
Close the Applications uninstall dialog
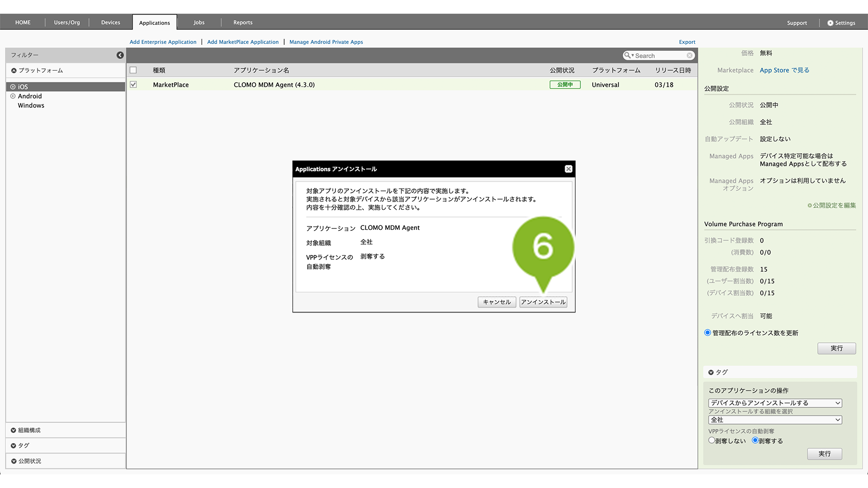point(568,169)
